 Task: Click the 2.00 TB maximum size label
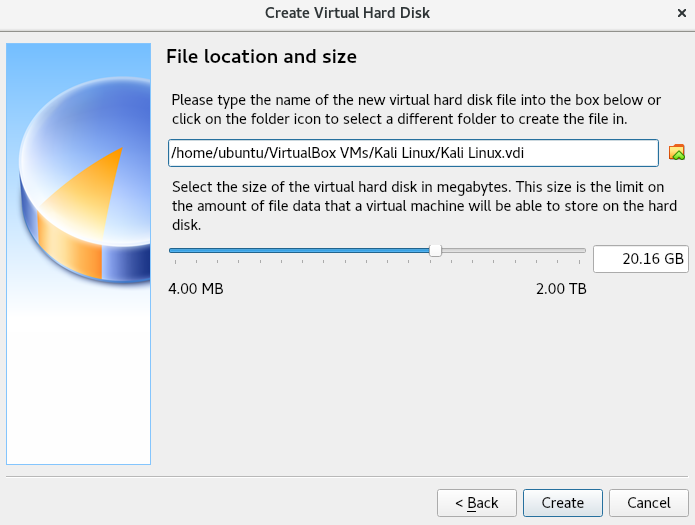[561, 289]
